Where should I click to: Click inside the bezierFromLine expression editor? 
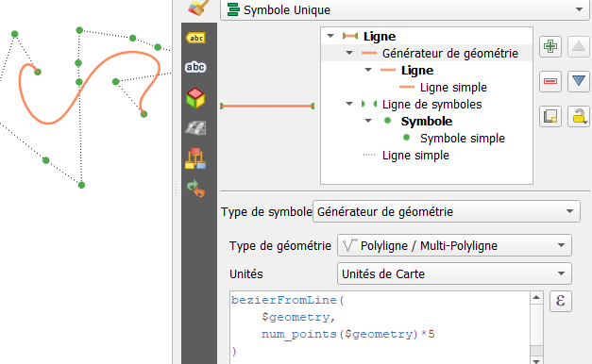[x=380, y=327]
